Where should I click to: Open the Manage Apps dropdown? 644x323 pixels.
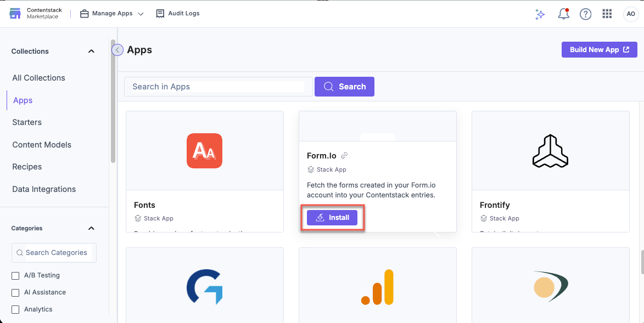[x=111, y=14]
